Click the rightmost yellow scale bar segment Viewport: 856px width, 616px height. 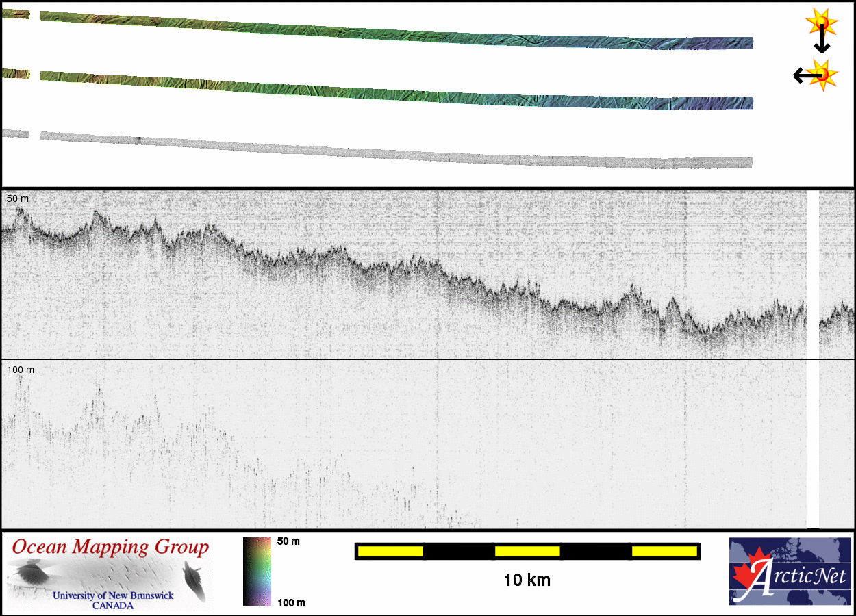click(664, 551)
